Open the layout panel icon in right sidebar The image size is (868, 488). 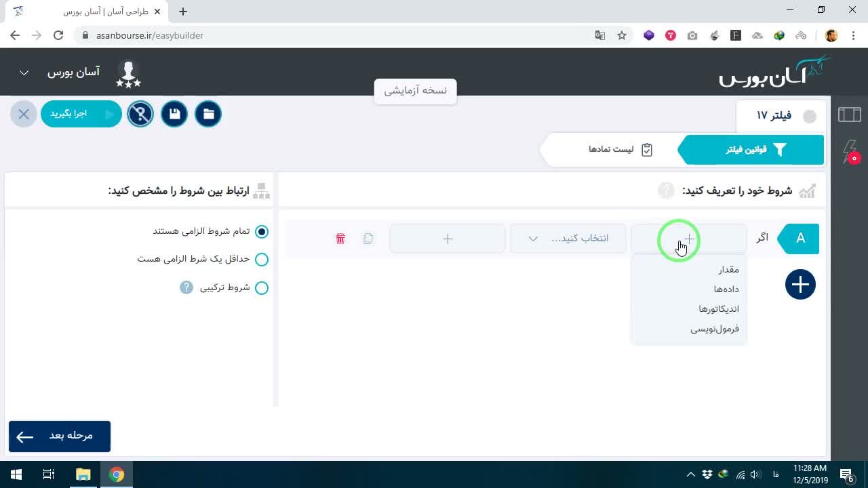[850, 115]
